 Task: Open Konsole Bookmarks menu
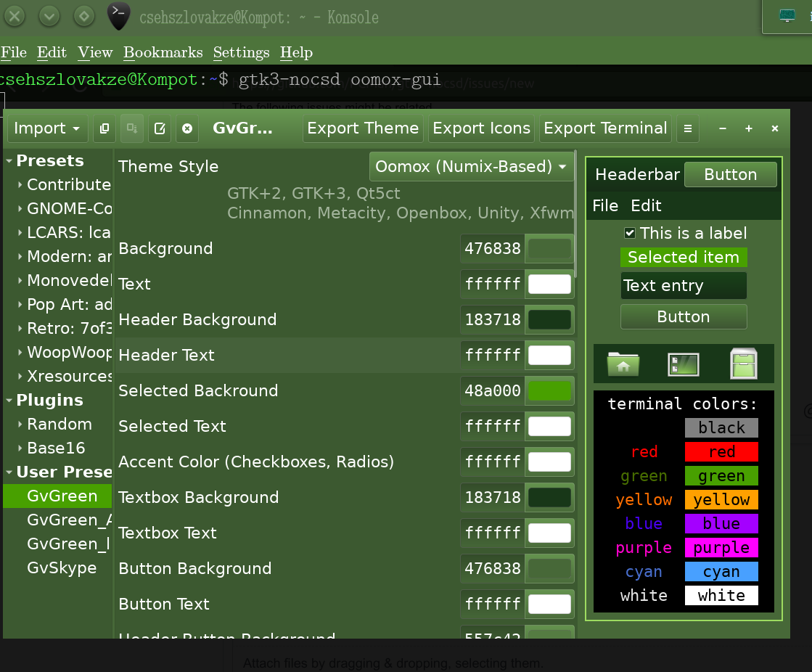click(x=163, y=52)
